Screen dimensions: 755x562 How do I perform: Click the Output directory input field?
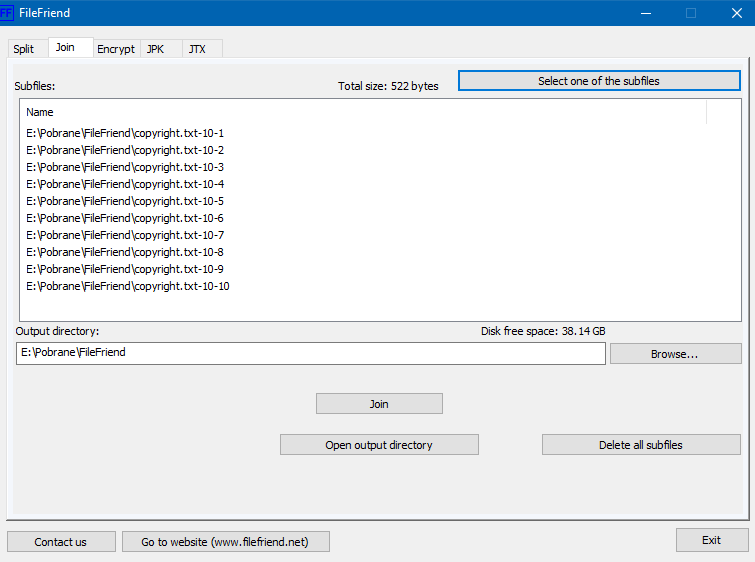pos(311,353)
